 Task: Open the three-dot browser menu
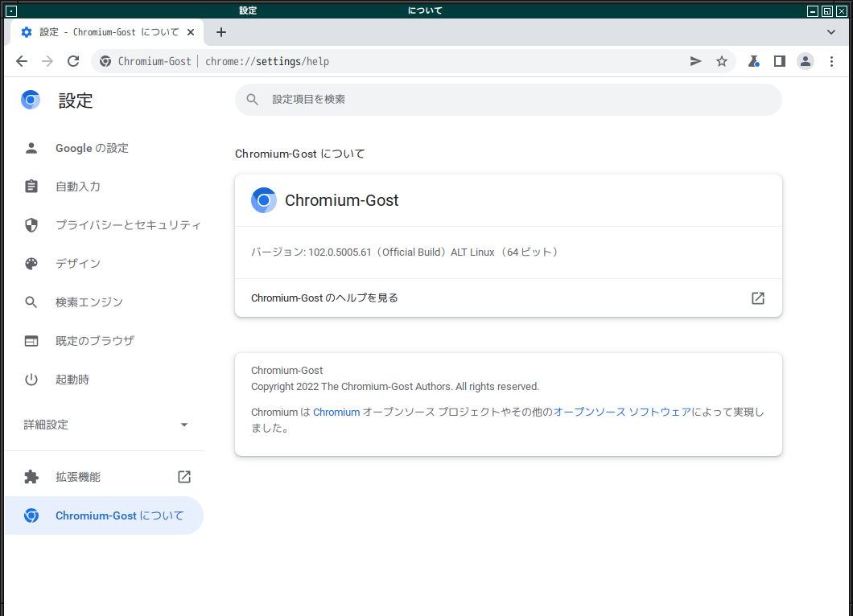pos(831,61)
